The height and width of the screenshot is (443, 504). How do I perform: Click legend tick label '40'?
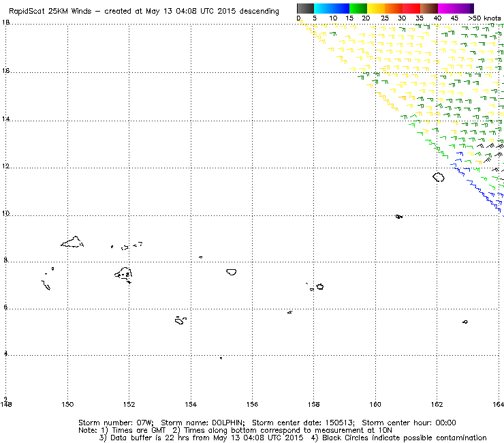click(x=437, y=18)
